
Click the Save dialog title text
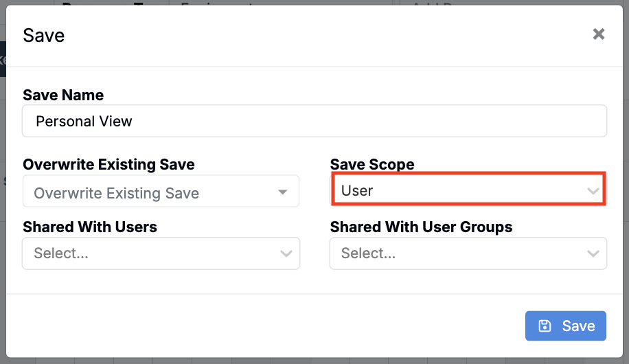pos(44,36)
